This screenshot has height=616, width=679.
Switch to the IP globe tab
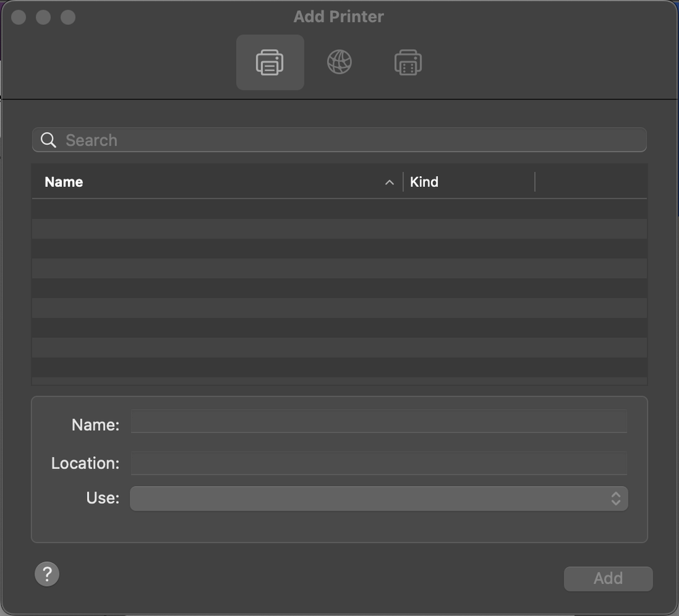[339, 63]
